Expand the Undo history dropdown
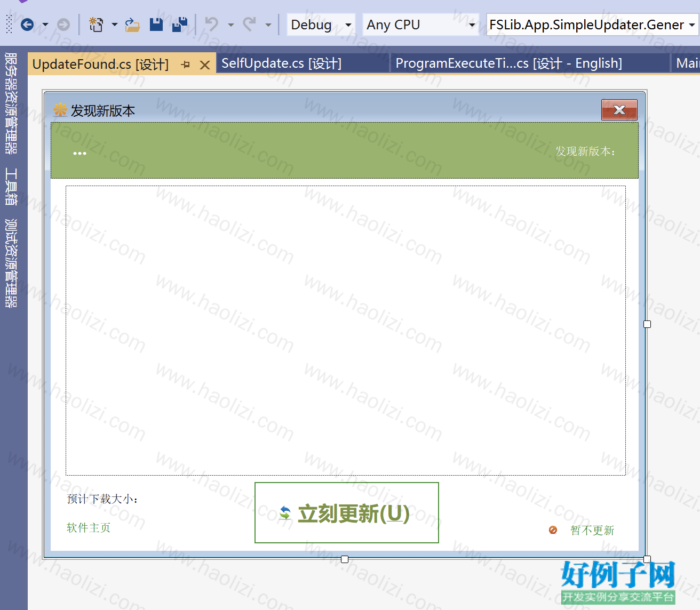 230,25
